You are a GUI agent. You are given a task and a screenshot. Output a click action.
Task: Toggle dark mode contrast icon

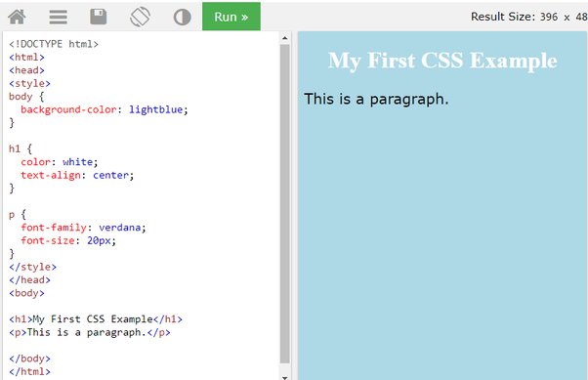tap(183, 17)
